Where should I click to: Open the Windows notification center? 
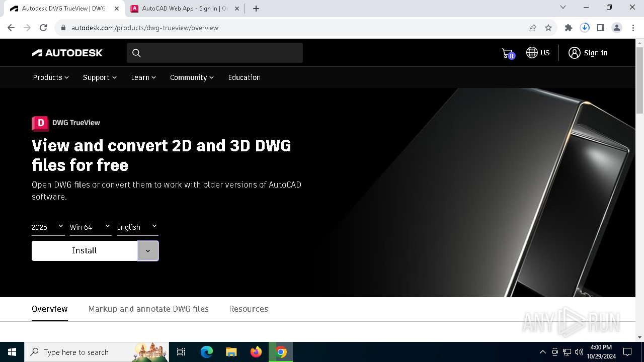tap(627, 352)
